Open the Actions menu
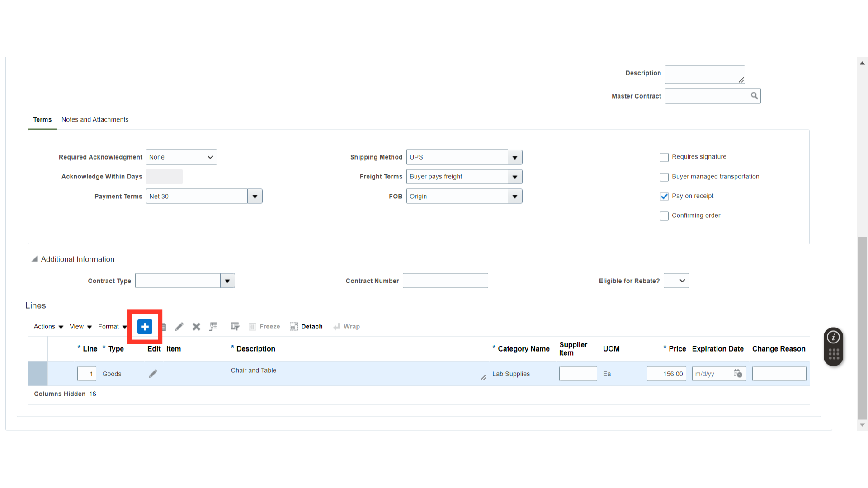 pos(48,327)
